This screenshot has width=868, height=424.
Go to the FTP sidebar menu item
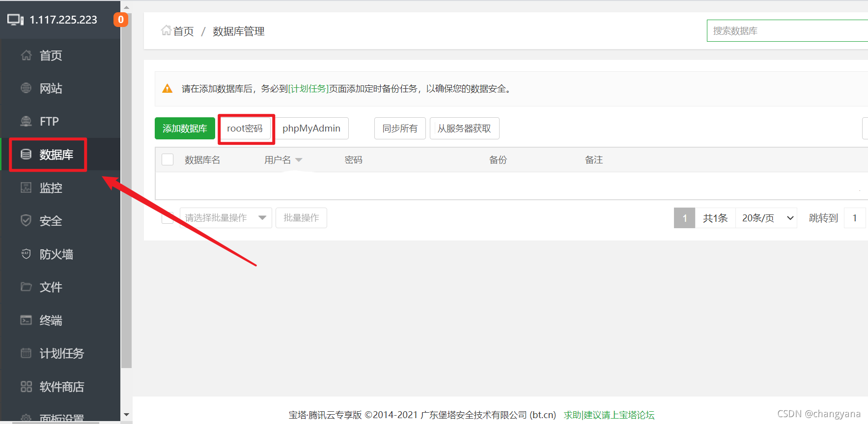[60, 121]
